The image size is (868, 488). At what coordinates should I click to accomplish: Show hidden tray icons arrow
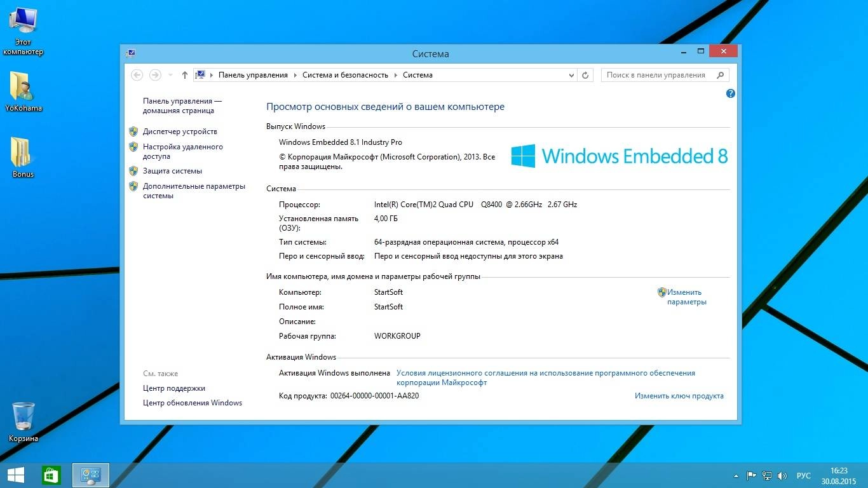click(736, 475)
